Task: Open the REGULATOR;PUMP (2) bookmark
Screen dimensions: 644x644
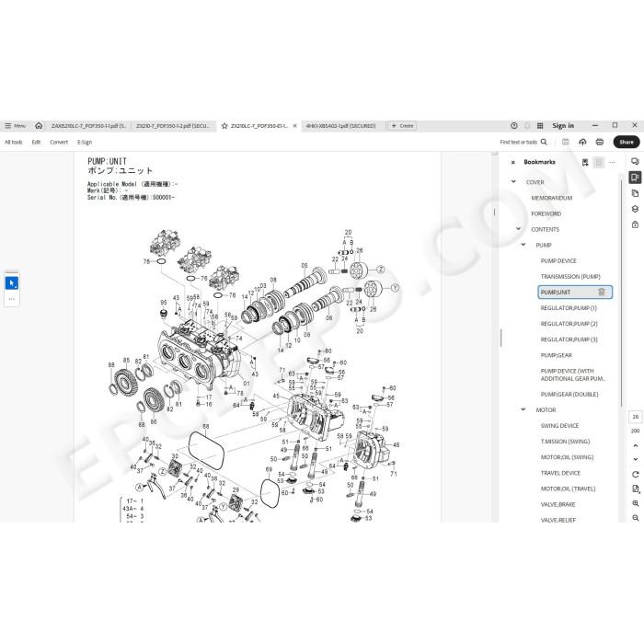Action: click(x=569, y=324)
